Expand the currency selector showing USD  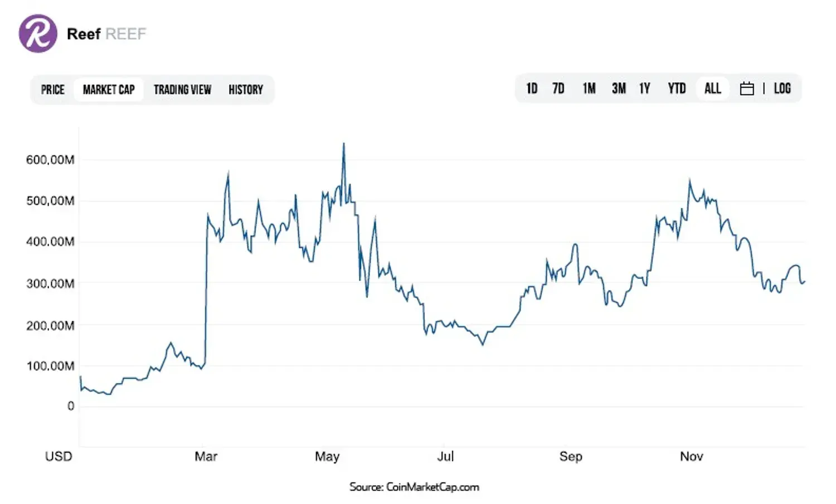[59, 456]
